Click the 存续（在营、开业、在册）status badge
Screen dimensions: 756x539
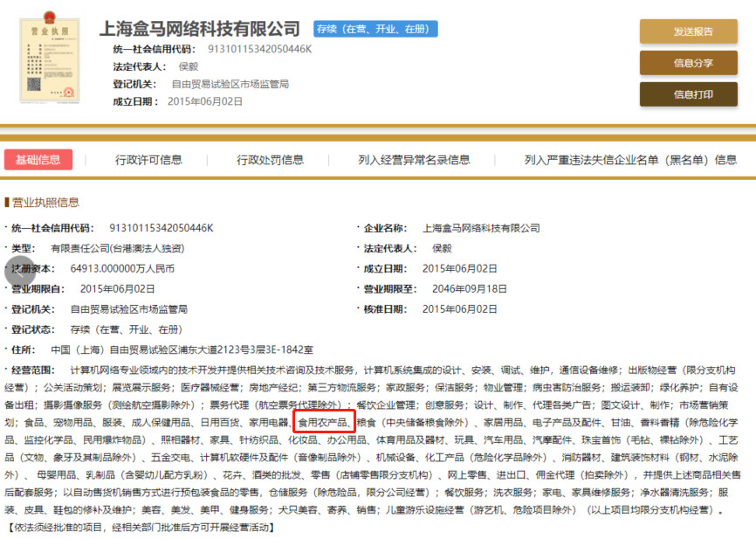(x=375, y=29)
